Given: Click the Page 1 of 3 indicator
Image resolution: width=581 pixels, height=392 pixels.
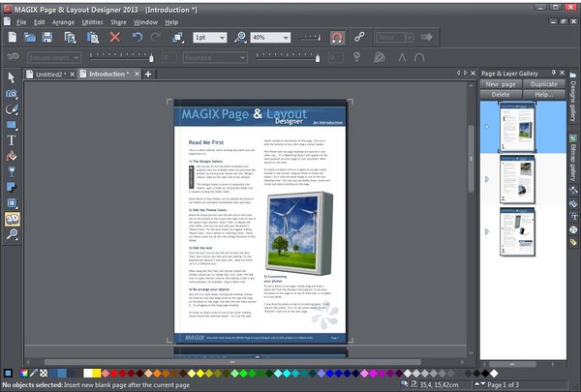Looking at the screenshot, I should pos(503,384).
